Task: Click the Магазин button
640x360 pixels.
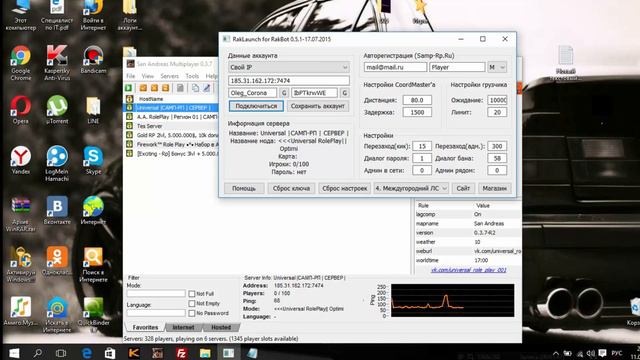Action: click(494, 188)
